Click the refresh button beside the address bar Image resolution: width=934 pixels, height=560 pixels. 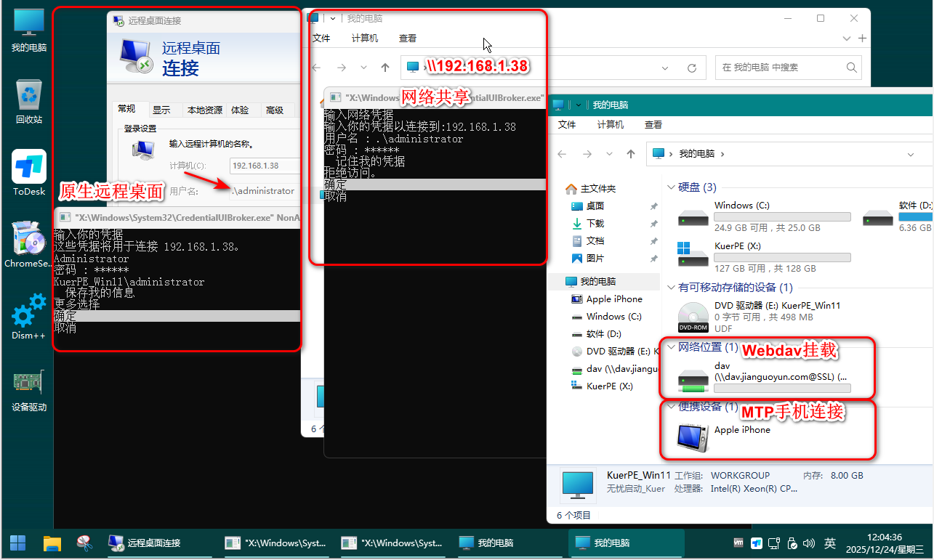click(692, 68)
